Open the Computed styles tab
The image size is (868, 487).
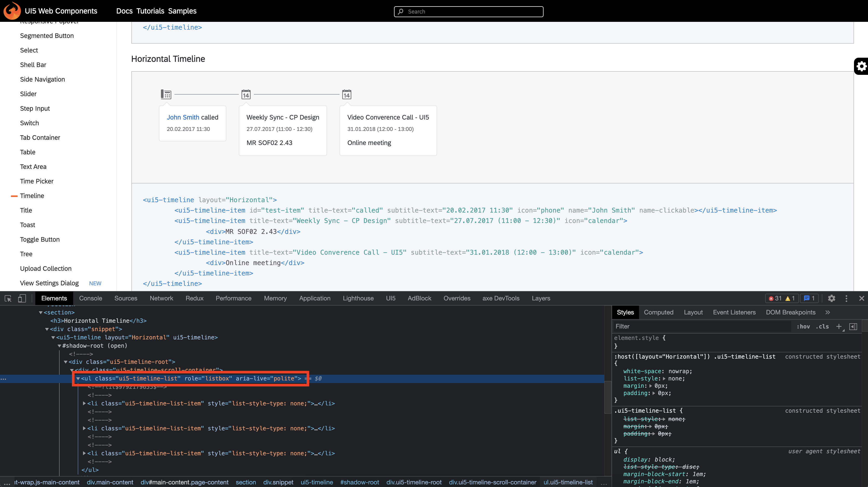pyautogui.click(x=659, y=312)
